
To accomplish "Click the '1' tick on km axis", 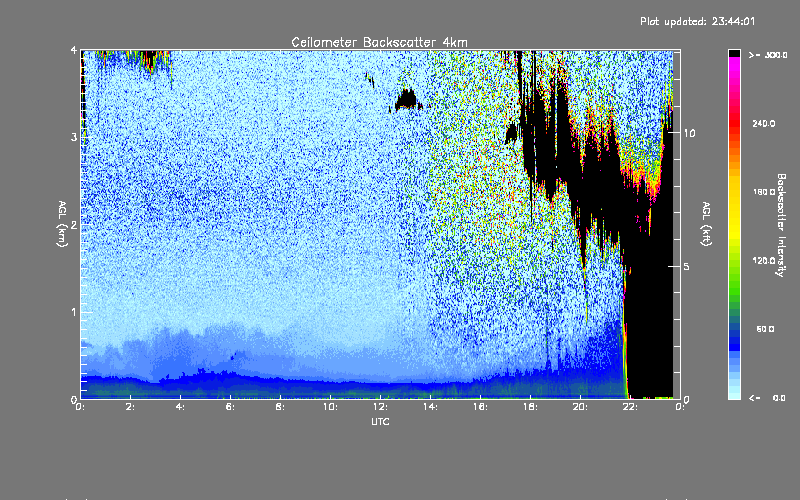I will pyautogui.click(x=74, y=312).
